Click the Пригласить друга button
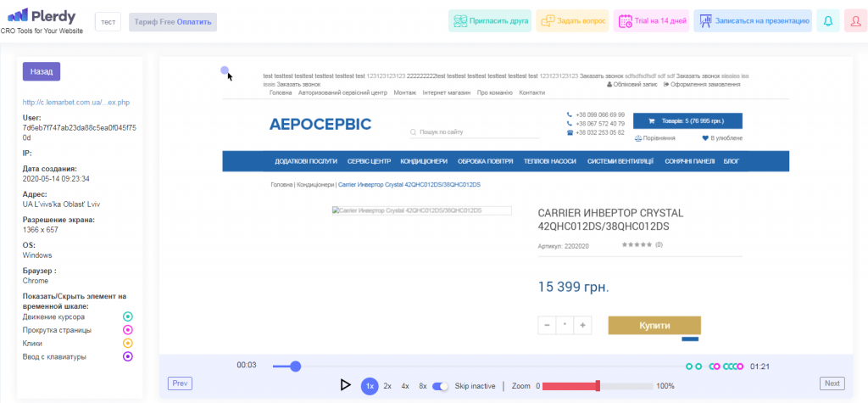The image size is (868, 403). 490,21
